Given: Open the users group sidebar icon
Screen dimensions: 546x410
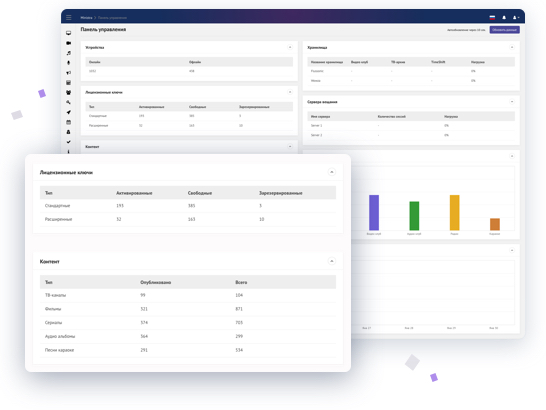Looking at the screenshot, I should point(69,92).
